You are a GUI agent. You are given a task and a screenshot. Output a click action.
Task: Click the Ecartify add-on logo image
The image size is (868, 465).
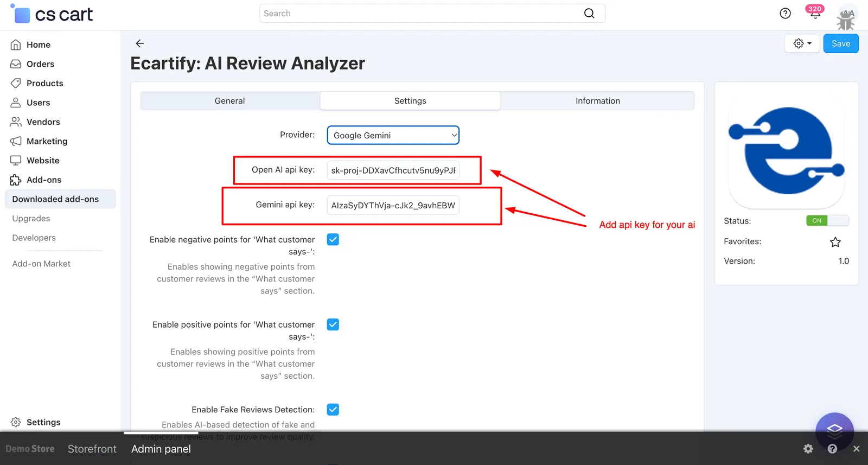787,151
